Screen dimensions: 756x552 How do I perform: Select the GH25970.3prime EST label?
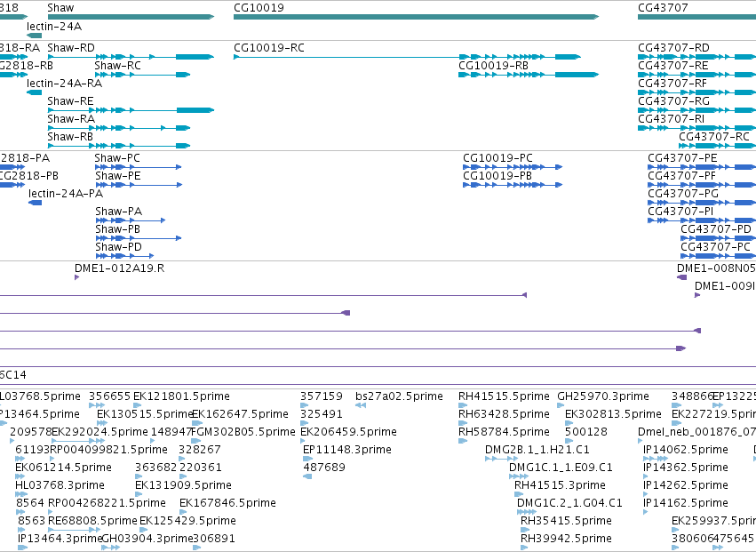coord(603,396)
